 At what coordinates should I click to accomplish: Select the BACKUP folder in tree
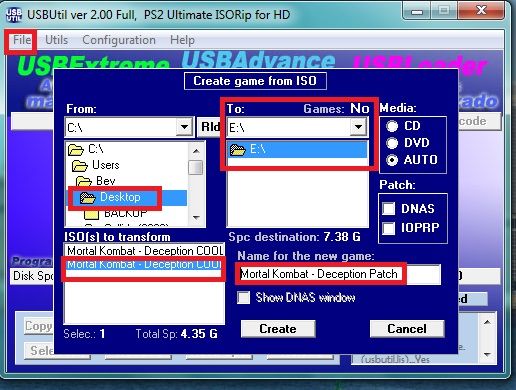(126, 213)
